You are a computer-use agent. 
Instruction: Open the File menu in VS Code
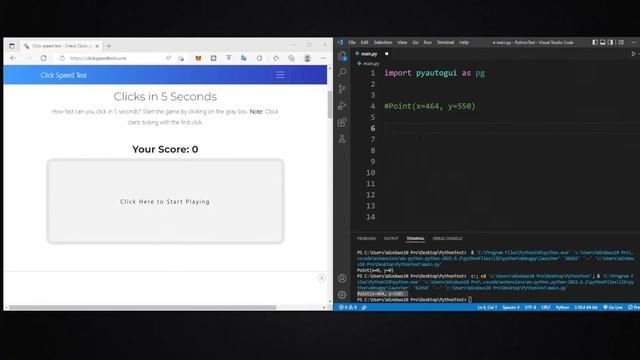pyautogui.click(x=351, y=42)
